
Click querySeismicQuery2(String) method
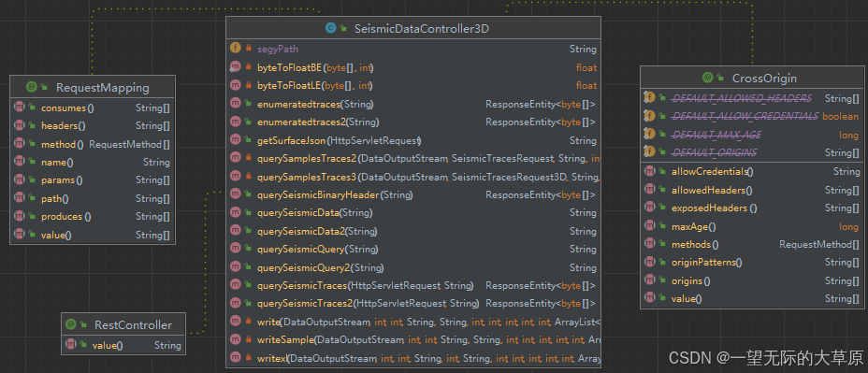point(413,267)
